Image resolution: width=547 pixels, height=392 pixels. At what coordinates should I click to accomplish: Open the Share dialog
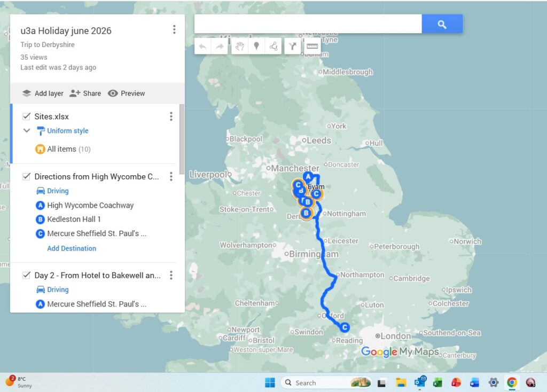click(x=85, y=93)
